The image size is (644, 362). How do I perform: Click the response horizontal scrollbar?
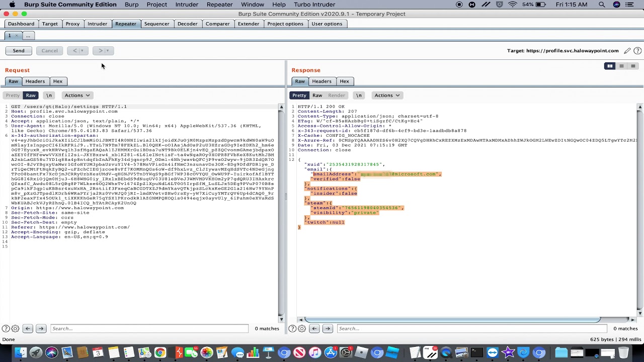pyautogui.click(x=452, y=320)
